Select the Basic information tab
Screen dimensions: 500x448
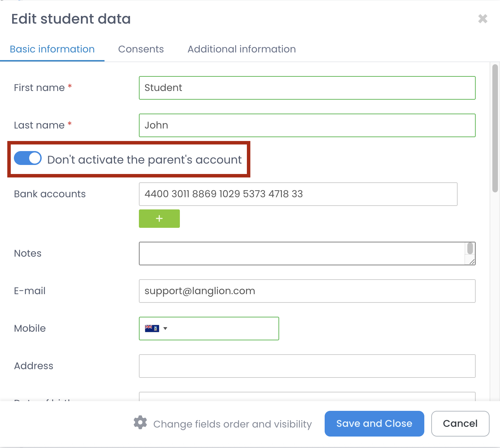tap(52, 49)
